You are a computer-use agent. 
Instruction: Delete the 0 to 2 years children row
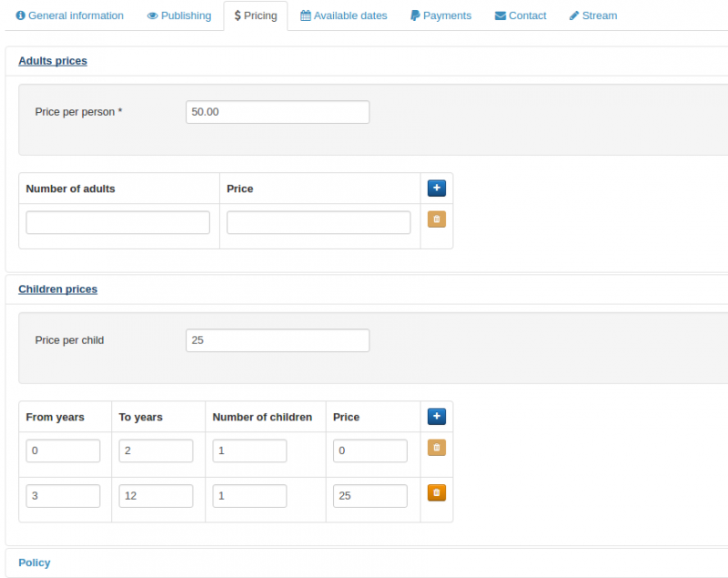click(x=437, y=448)
